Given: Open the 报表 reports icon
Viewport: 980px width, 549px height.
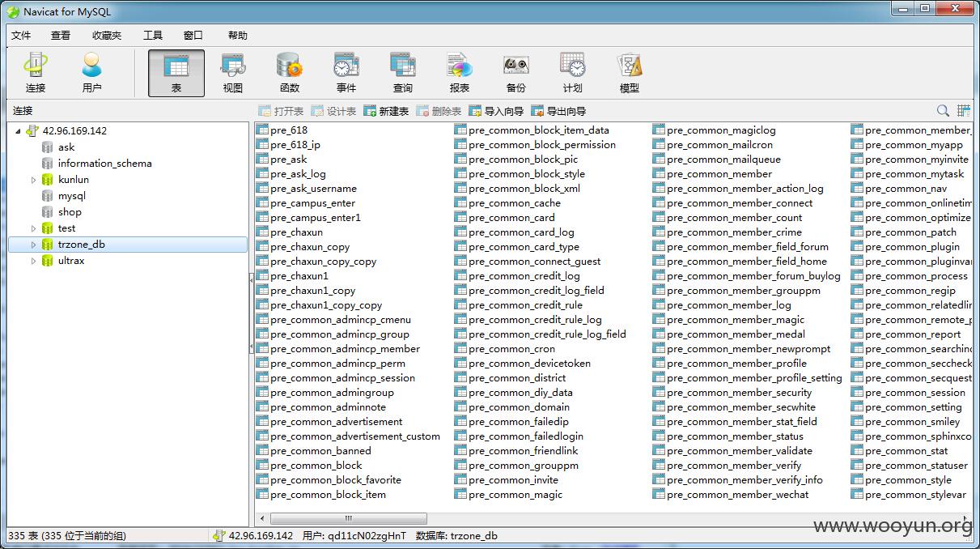Looking at the screenshot, I should click(460, 73).
